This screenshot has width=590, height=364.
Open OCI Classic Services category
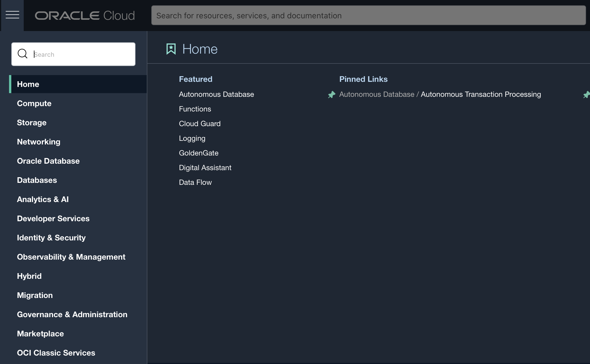56,353
